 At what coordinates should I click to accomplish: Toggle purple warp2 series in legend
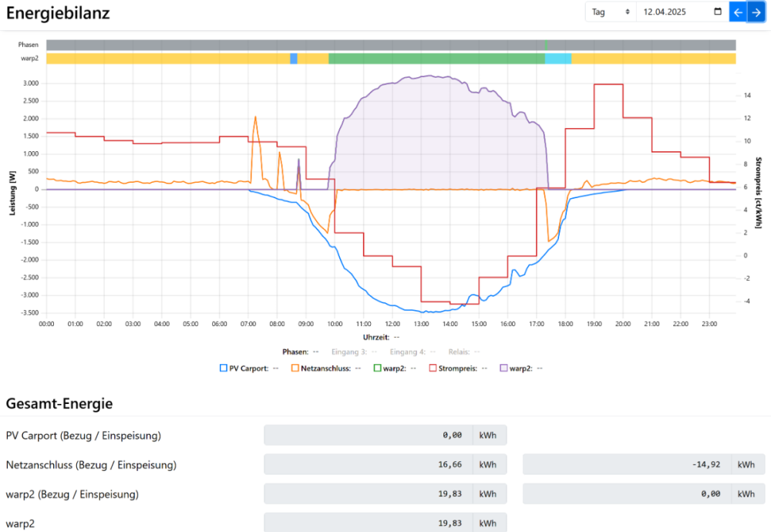click(x=524, y=368)
